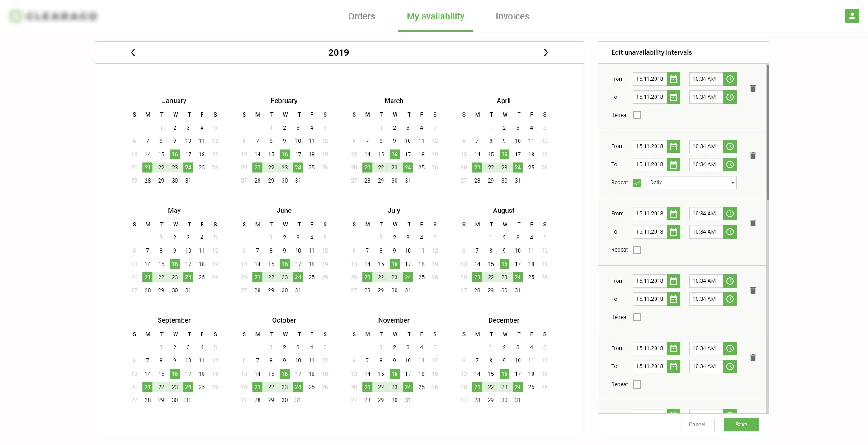Select January 16 in the calendar
The width and height of the screenshot is (868, 445).
pos(175,155)
